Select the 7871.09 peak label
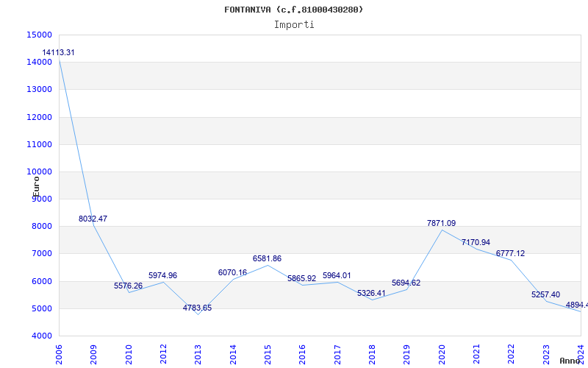The image size is (588, 368). click(442, 224)
